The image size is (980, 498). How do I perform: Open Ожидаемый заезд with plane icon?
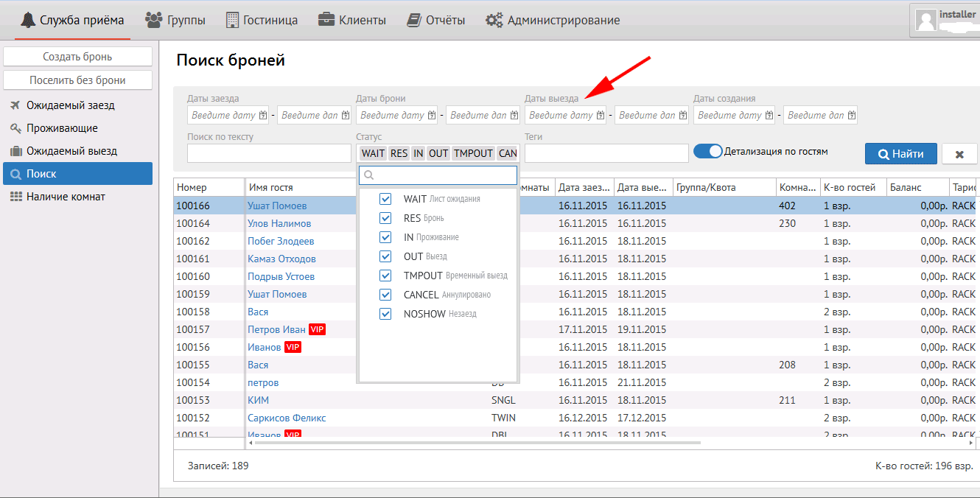(71, 105)
